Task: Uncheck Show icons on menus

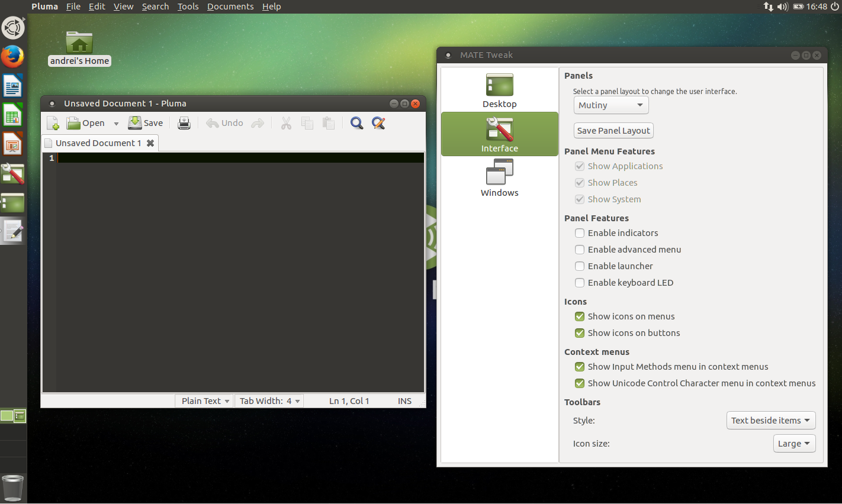Action: (580, 316)
